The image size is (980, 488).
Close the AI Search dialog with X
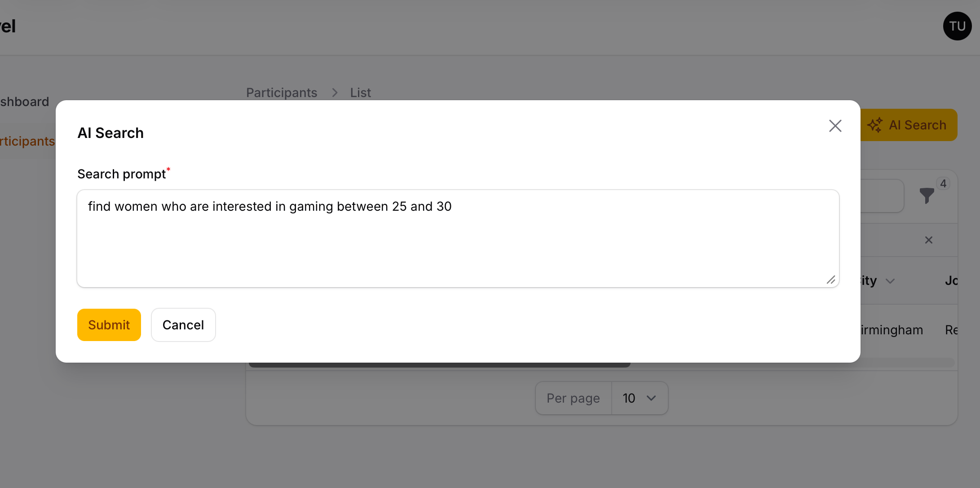835,126
